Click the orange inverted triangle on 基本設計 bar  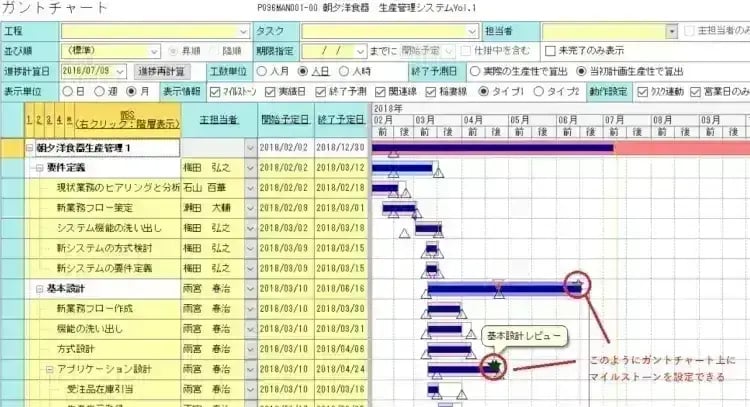click(x=498, y=284)
